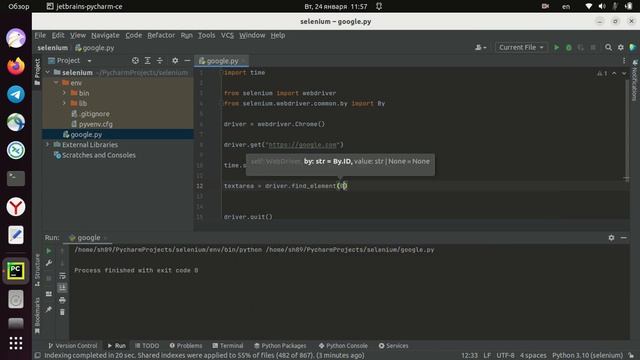Select .gitignore file in project tree
640x360 pixels.
point(94,114)
